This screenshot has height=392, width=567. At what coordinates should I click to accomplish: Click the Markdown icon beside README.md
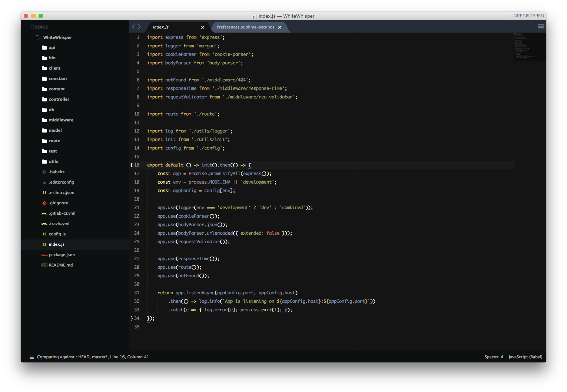44,265
